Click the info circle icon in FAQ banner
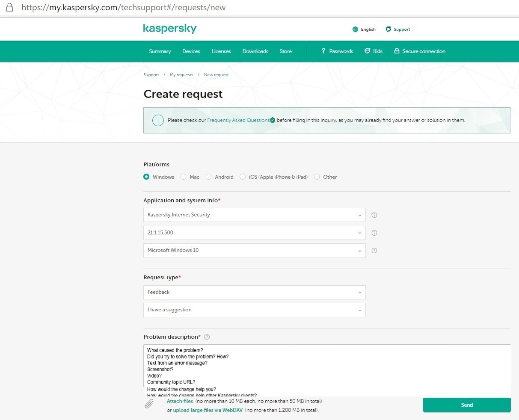Viewport: 519px width, 420px height. 158,120
